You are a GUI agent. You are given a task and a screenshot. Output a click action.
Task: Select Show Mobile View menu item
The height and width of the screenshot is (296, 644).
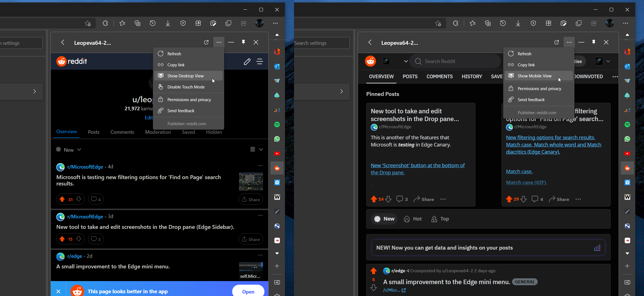coord(539,76)
